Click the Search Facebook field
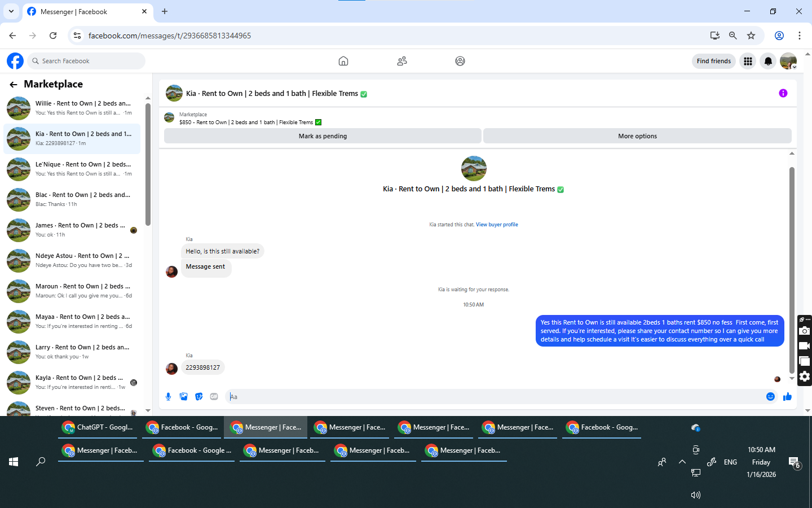The image size is (812, 508). 86,61
